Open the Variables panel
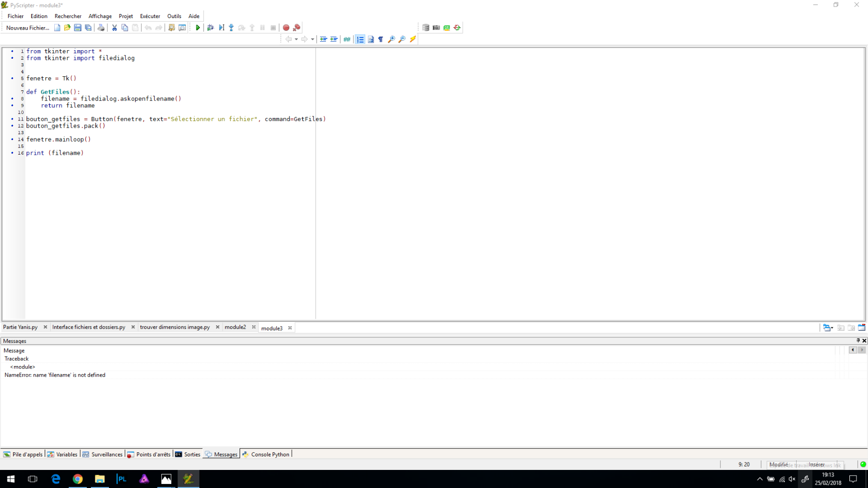The width and height of the screenshot is (868, 488). tap(62, 454)
